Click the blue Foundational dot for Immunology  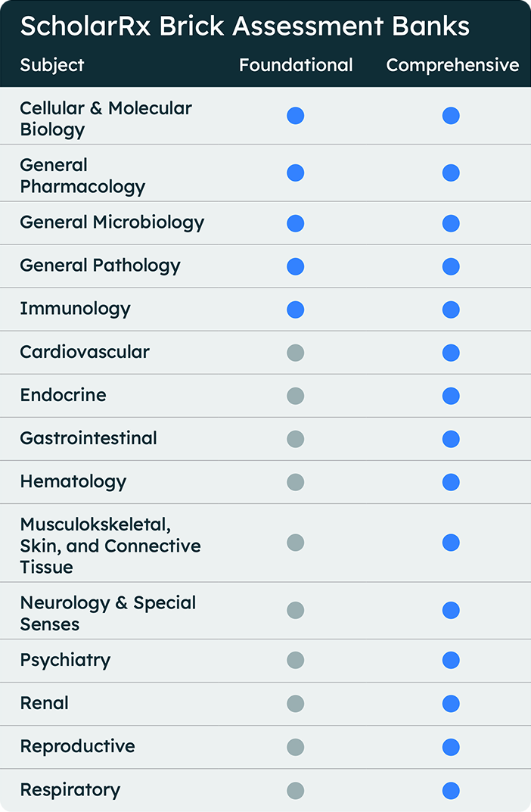[x=296, y=310]
